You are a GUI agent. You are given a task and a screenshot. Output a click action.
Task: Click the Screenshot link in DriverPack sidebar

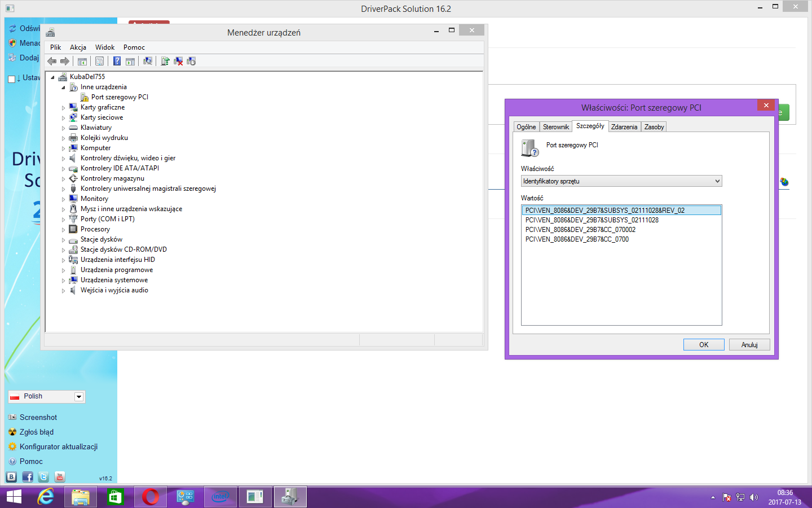coord(38,417)
